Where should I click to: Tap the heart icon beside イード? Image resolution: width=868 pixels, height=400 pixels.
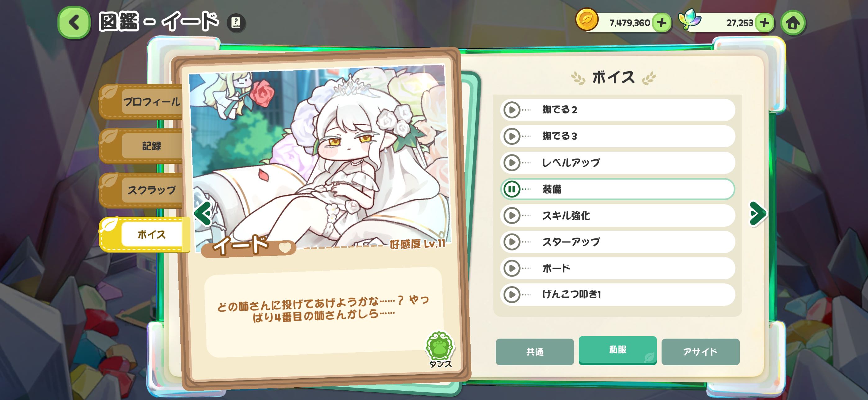tap(285, 247)
